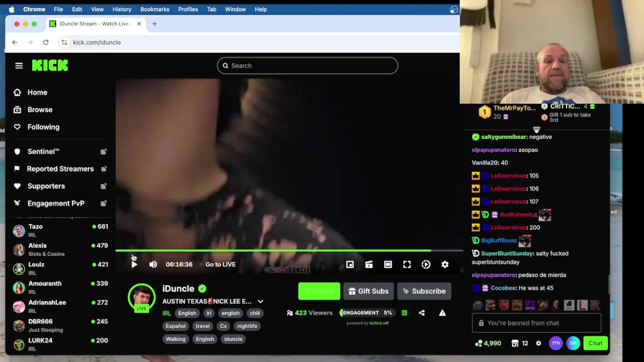644x362 pixels.
Task: Toggle fullscreen video
Action: (407, 264)
